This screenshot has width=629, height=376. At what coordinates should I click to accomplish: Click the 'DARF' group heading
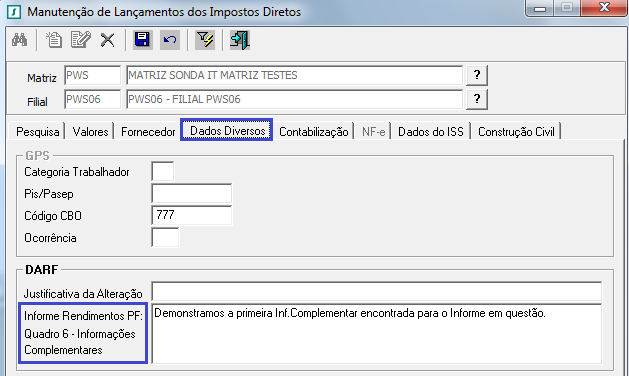(x=41, y=269)
